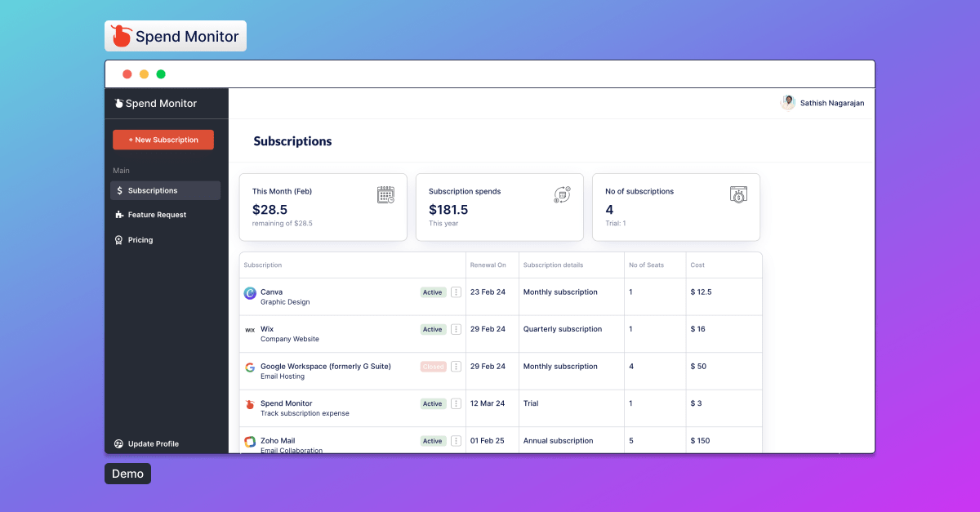Click the $ 50 cost cell
Viewport: 980px width, 512px height.
point(699,367)
